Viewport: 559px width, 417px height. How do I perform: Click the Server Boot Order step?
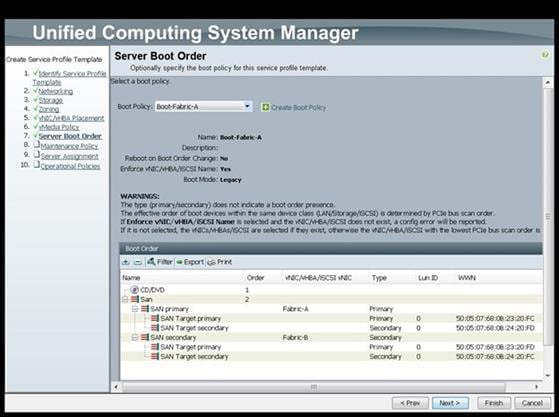tap(70, 136)
